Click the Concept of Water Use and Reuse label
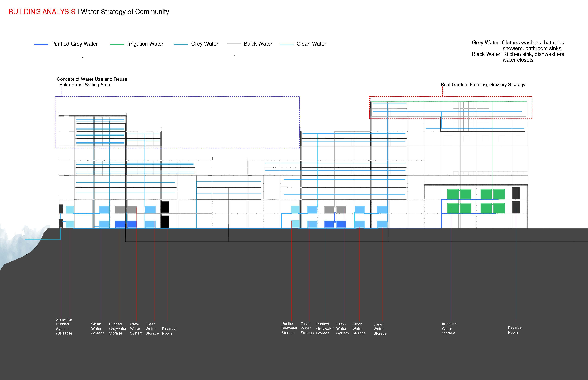The width and height of the screenshot is (588, 380). [92, 79]
